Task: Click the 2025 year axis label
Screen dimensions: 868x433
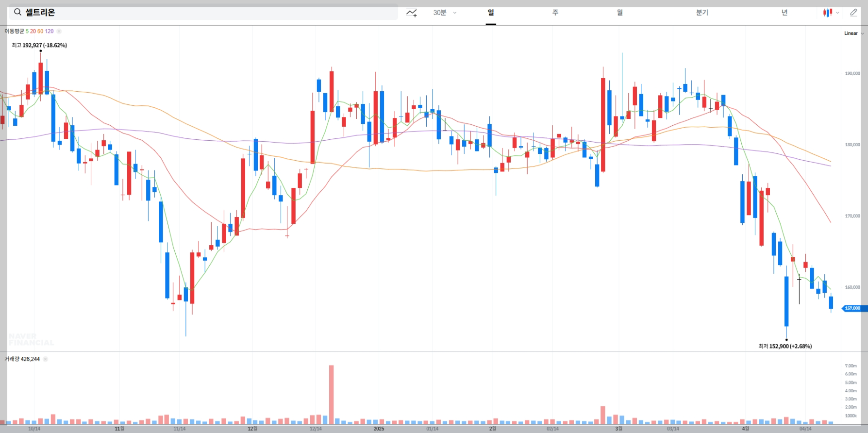Action: (x=379, y=429)
